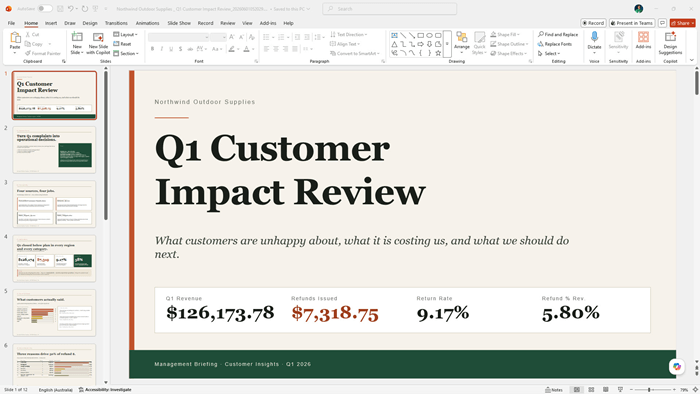700x394 pixels.
Task: Clear all formatting
Action: tap(252, 37)
